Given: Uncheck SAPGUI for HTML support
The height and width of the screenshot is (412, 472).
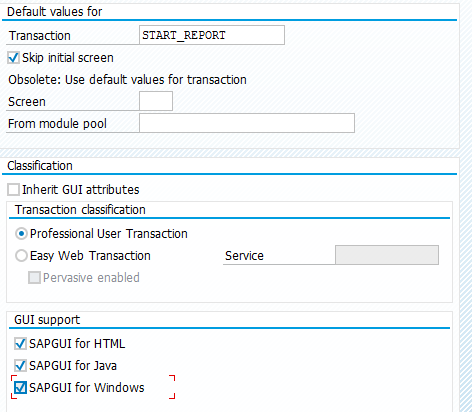Looking at the screenshot, I should (x=20, y=344).
